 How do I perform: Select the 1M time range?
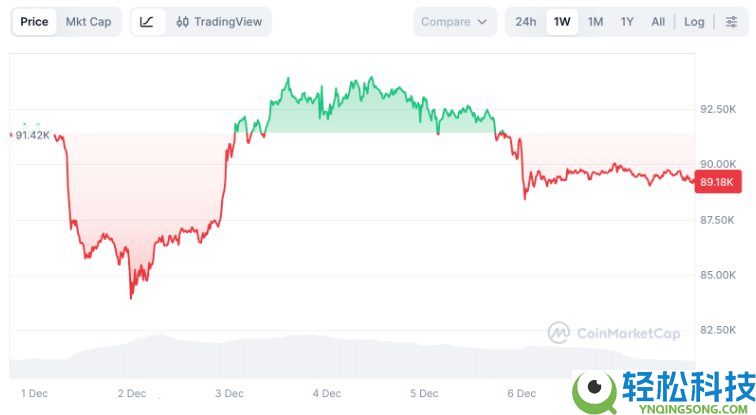point(595,22)
